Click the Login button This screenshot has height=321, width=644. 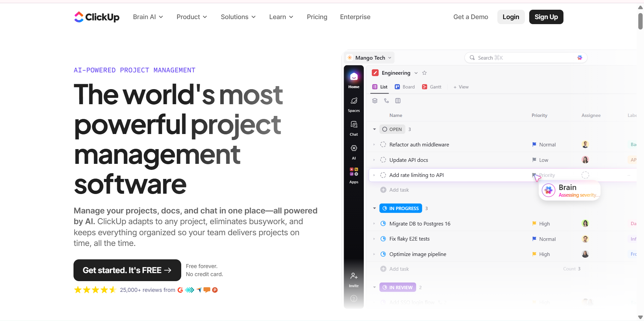tap(511, 17)
